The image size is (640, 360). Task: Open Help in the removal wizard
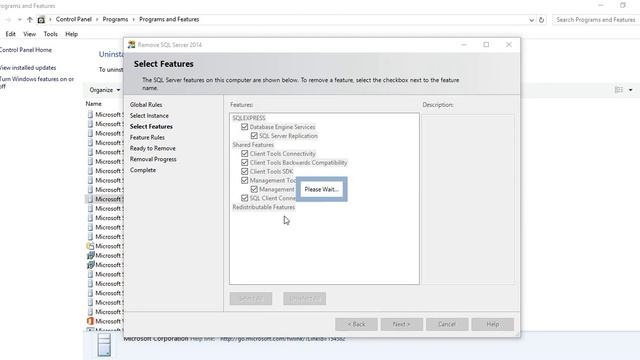(x=492, y=324)
